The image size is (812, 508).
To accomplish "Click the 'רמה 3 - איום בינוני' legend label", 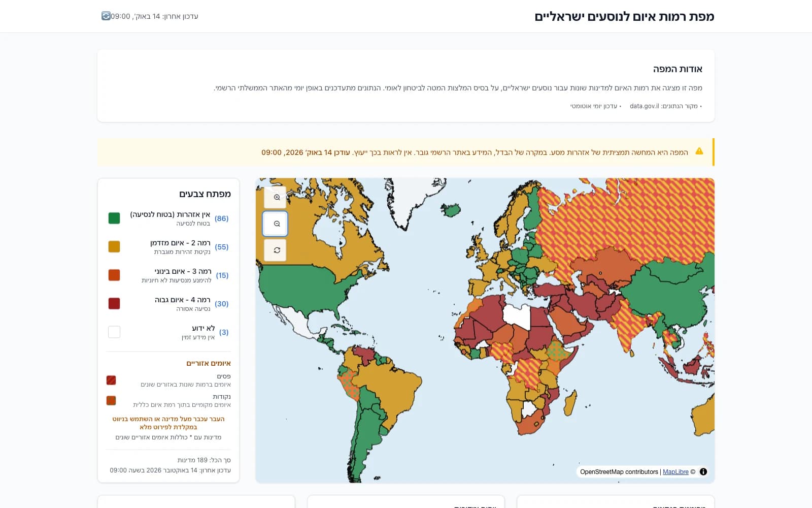I will pyautogui.click(x=183, y=271).
